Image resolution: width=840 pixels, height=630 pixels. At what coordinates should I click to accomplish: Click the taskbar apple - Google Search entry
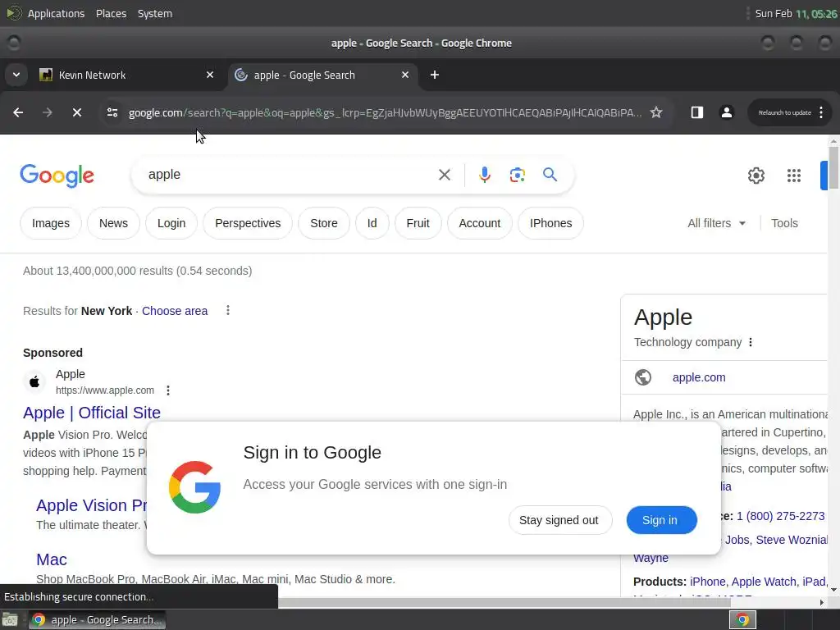[97, 620]
